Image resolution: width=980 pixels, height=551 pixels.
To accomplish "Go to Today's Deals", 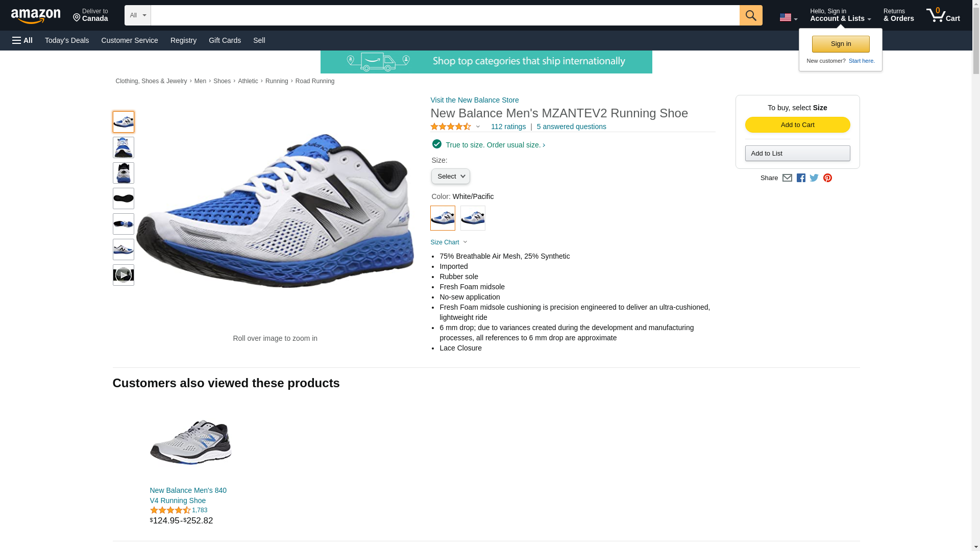I will (67, 40).
